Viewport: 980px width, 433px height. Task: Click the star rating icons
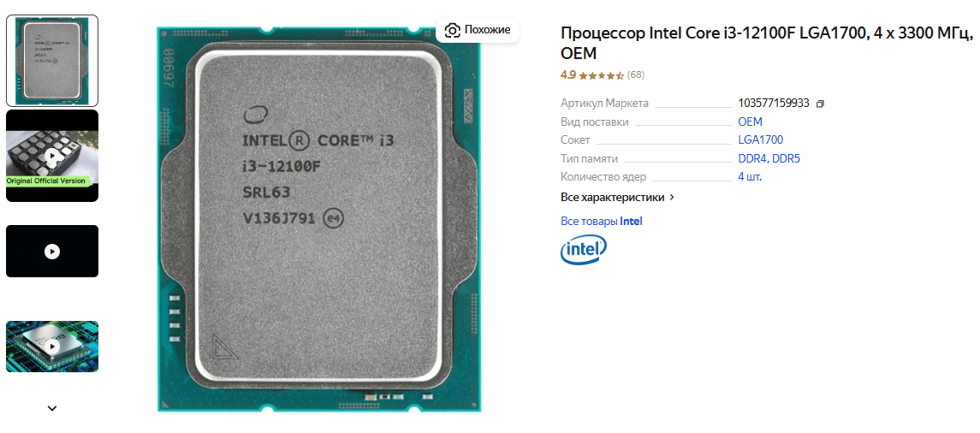point(601,75)
